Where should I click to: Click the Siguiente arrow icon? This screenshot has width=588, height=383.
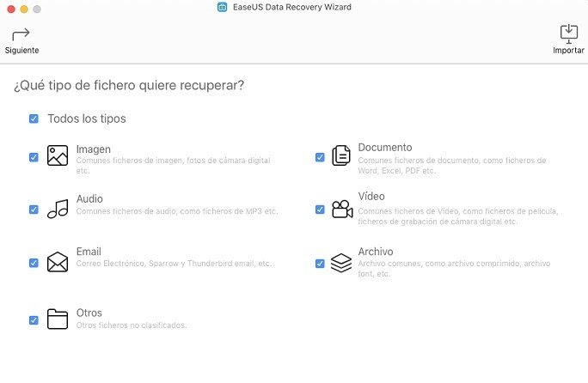point(21,34)
